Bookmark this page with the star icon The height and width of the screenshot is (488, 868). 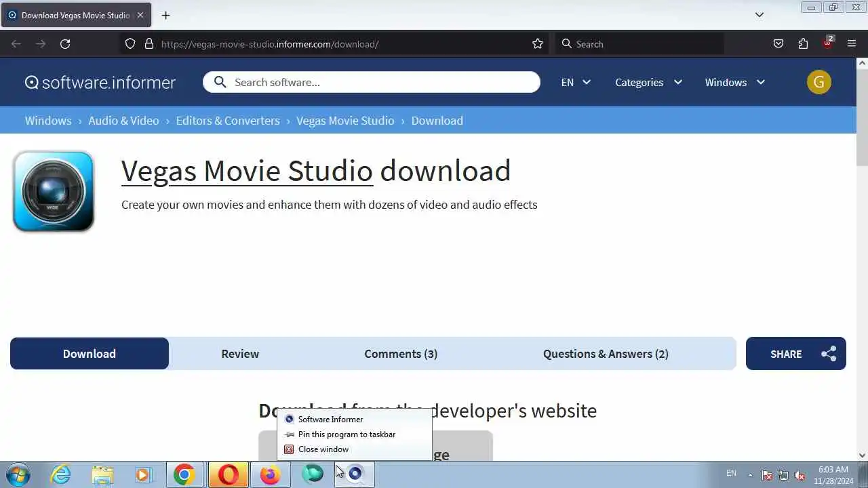[538, 44]
